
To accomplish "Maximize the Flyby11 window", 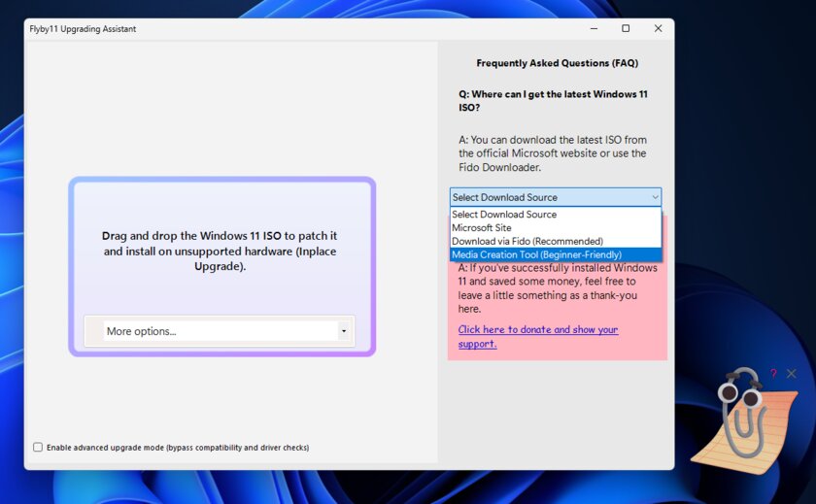I will (x=626, y=28).
